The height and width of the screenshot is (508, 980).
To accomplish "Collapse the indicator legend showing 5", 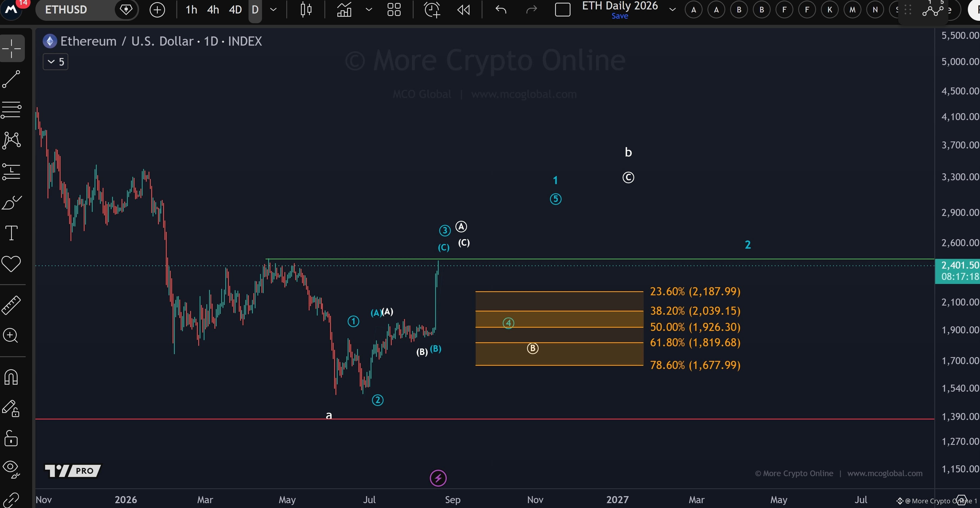I will (x=56, y=62).
